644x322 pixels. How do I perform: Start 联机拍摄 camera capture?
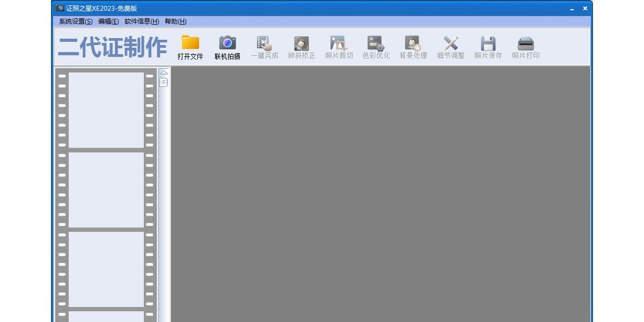(227, 43)
